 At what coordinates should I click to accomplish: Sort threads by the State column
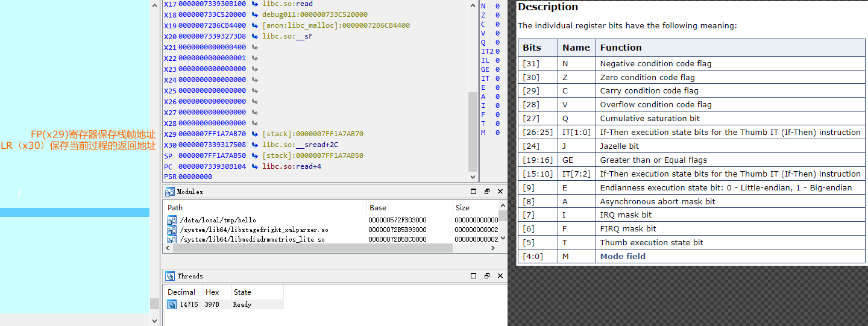coord(257,292)
